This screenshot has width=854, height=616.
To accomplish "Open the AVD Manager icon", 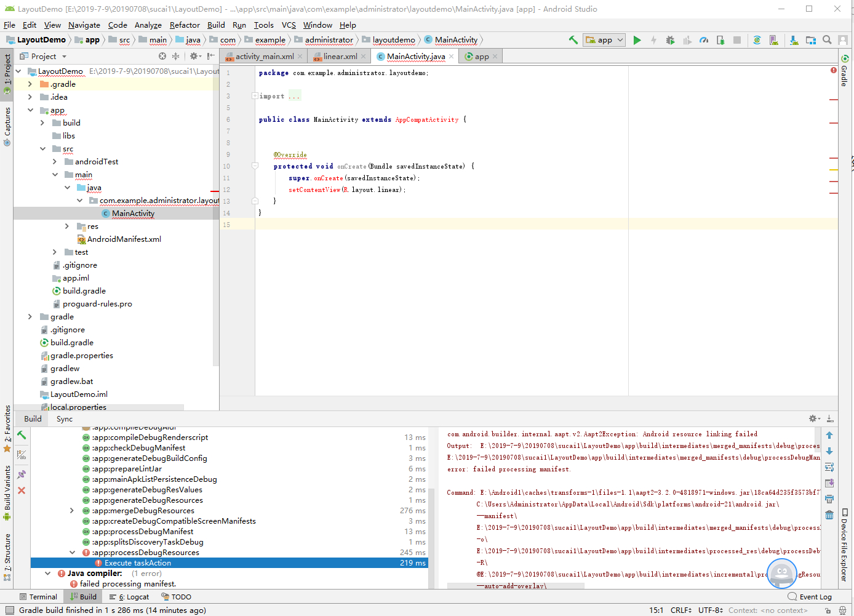I will tap(774, 40).
